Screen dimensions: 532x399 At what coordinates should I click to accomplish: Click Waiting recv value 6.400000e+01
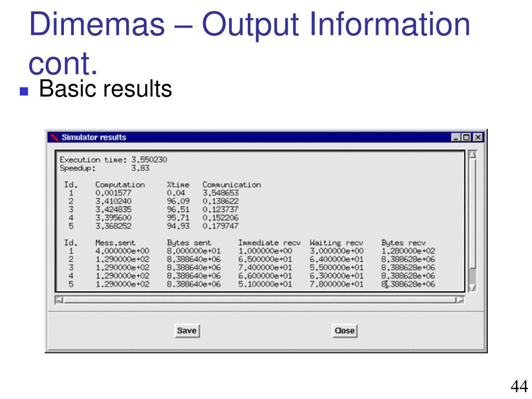[x=337, y=259]
